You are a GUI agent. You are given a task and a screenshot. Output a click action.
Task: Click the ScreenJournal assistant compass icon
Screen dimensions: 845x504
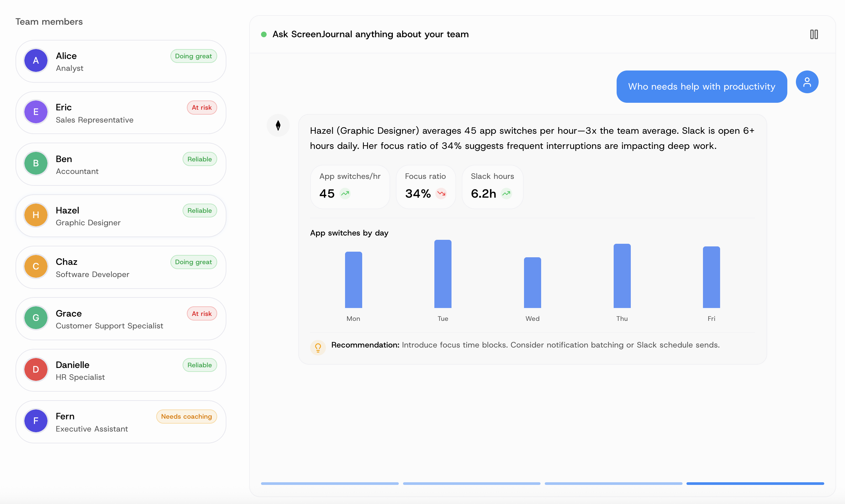pos(278,126)
